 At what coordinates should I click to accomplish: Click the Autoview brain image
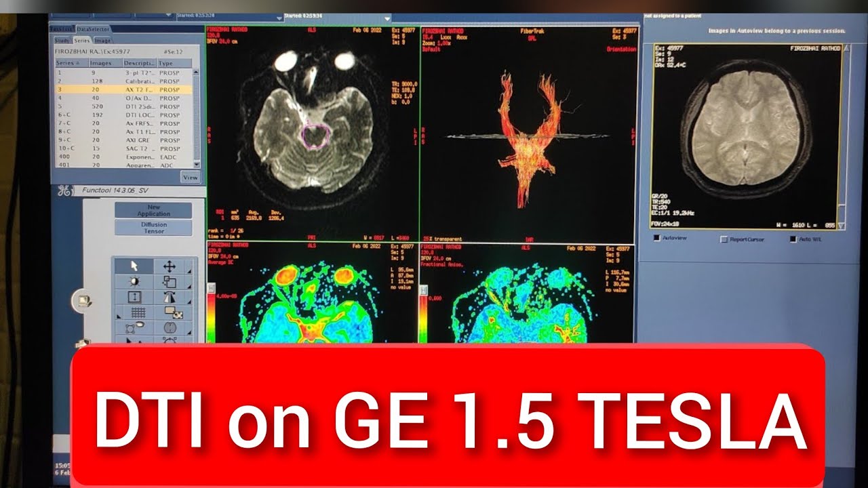[745, 137]
